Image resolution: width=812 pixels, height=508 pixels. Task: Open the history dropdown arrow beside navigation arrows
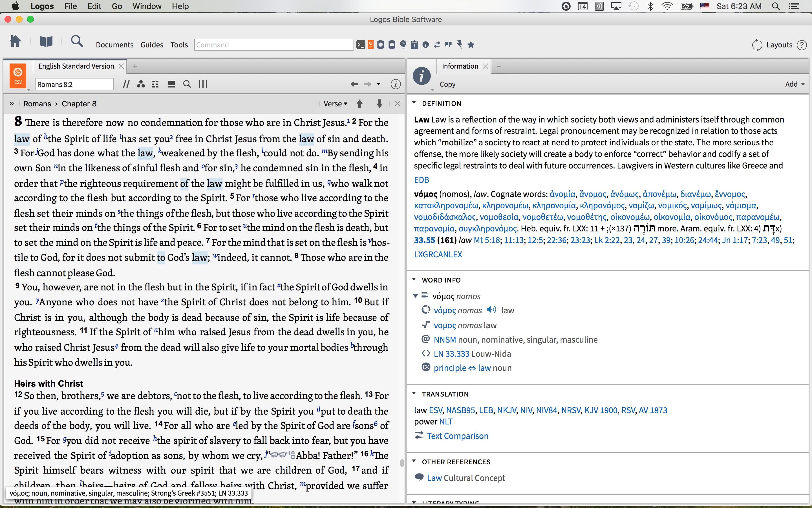coord(378,84)
